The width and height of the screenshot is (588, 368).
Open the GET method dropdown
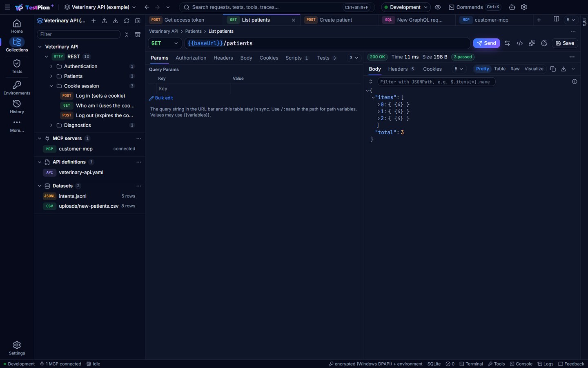[x=165, y=43]
